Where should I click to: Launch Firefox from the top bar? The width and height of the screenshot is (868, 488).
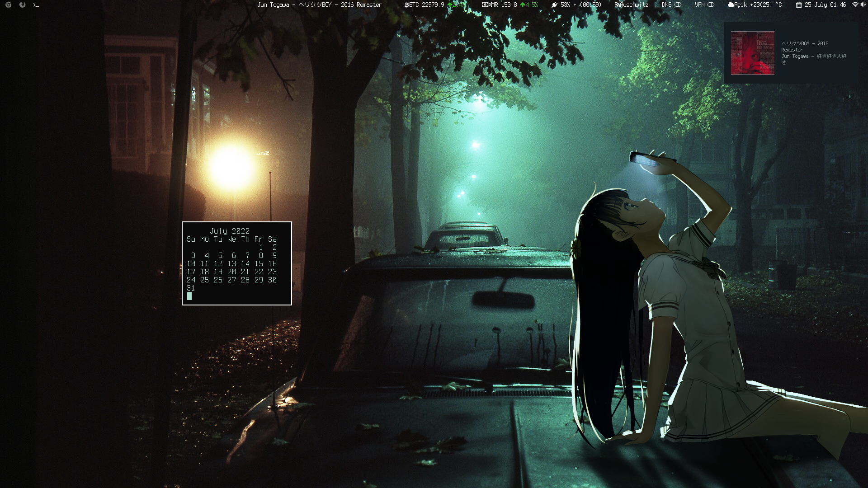click(x=22, y=5)
